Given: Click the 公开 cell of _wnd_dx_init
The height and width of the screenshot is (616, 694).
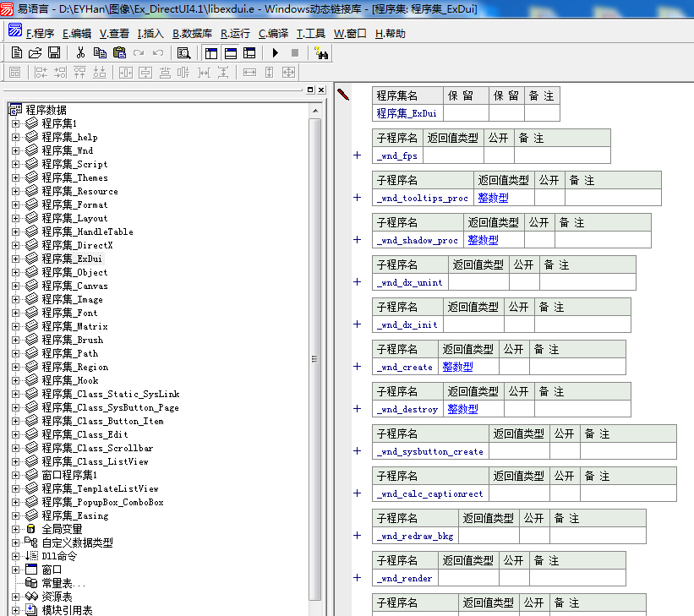Looking at the screenshot, I should 519,324.
